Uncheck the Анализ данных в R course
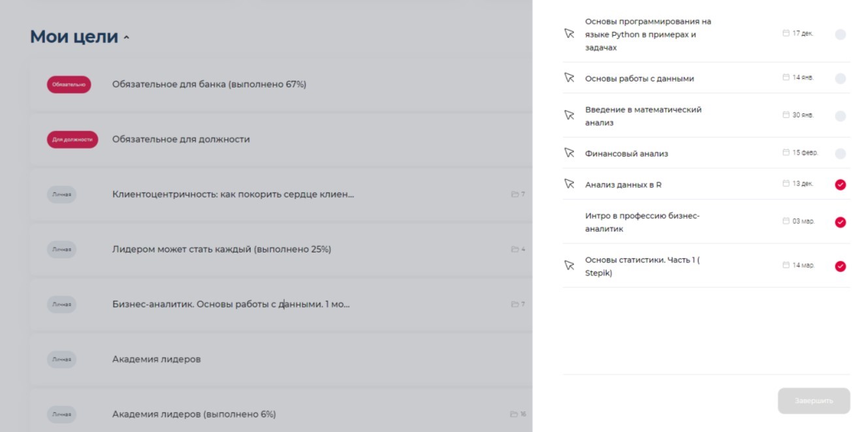 click(x=840, y=185)
